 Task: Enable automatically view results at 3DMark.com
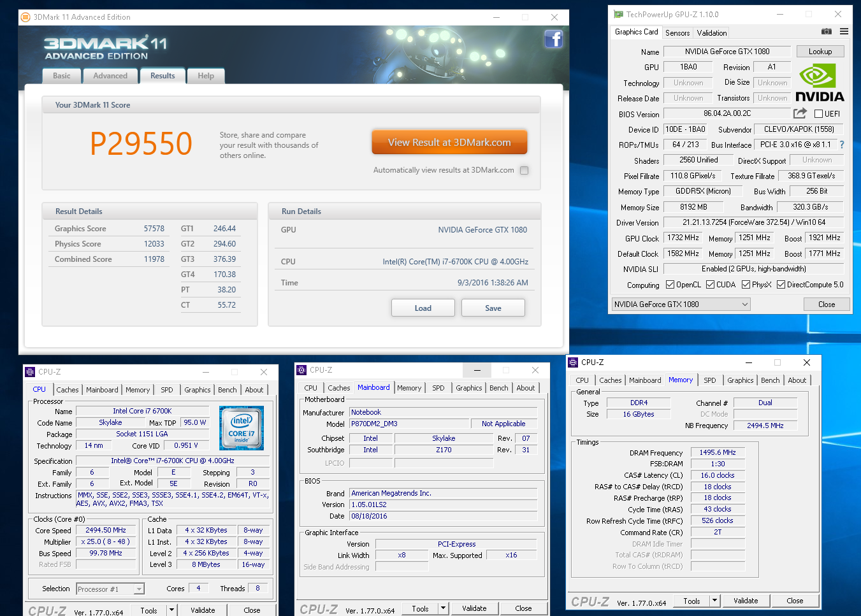(524, 170)
